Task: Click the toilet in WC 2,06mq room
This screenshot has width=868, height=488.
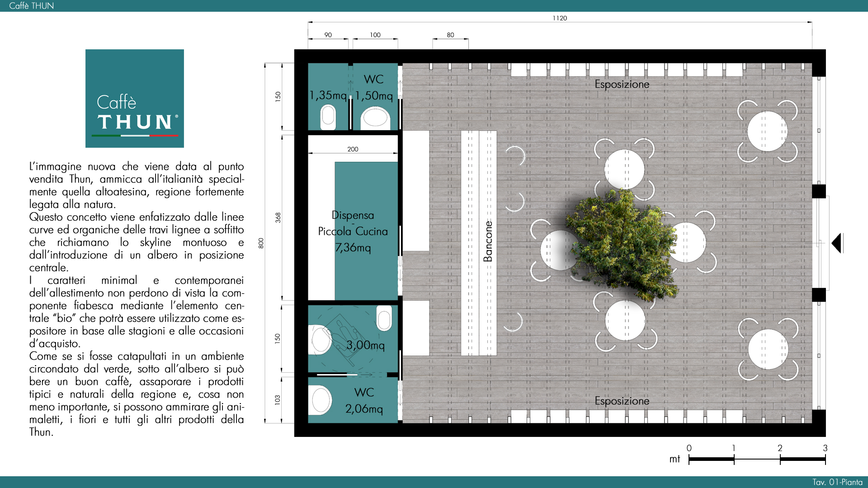Action: click(x=321, y=400)
